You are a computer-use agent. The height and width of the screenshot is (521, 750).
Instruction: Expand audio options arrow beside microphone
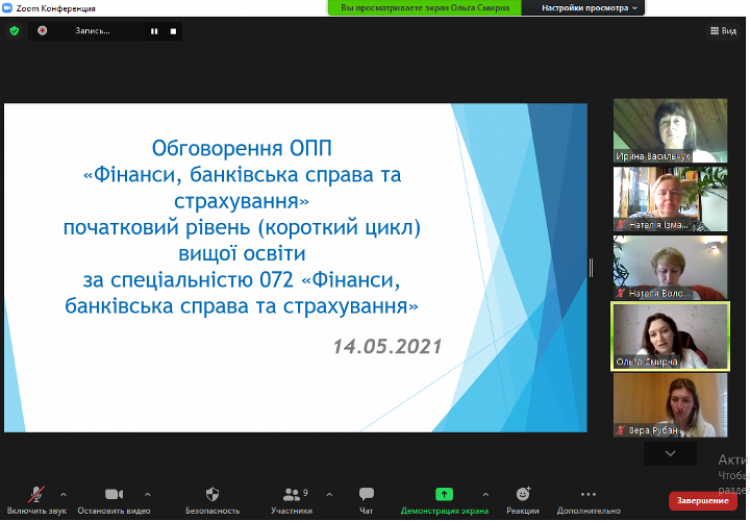pyautogui.click(x=63, y=494)
